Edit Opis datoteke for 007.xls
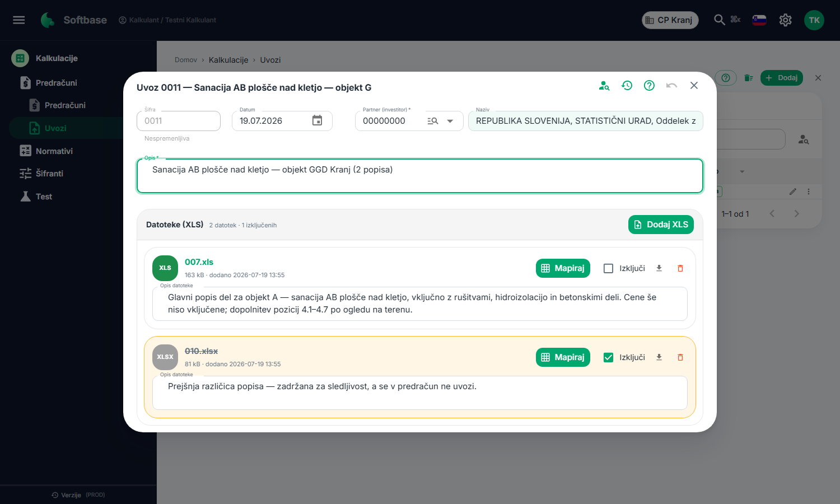Screen dimensions: 840x504 point(420,304)
